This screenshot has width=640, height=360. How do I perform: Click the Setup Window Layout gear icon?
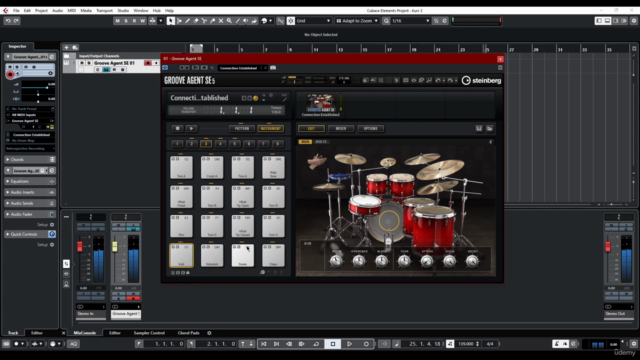click(634, 21)
